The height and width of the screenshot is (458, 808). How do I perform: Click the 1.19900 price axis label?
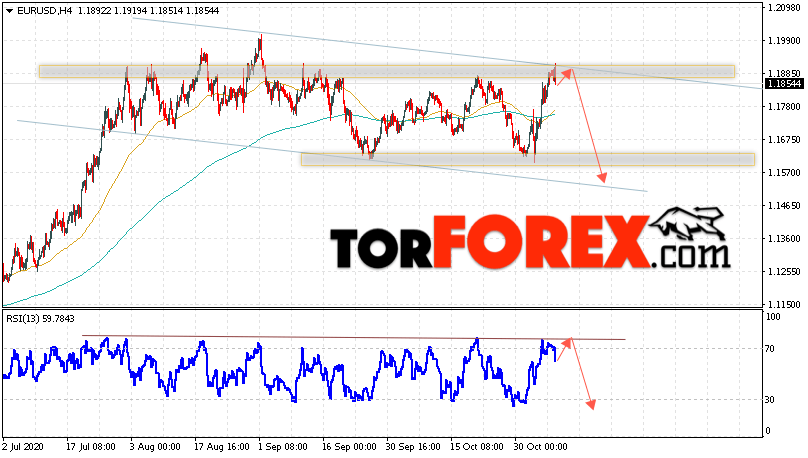[784, 41]
